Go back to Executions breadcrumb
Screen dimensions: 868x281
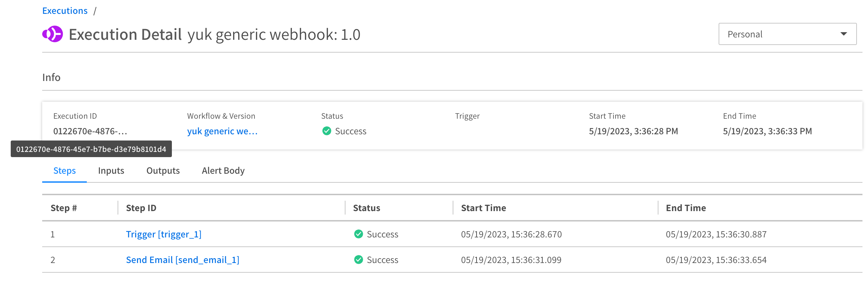tap(65, 11)
